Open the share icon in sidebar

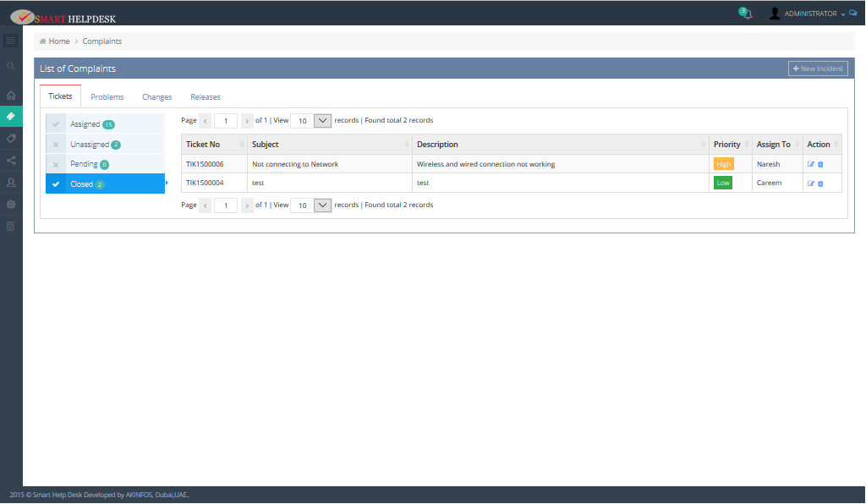pyautogui.click(x=11, y=160)
